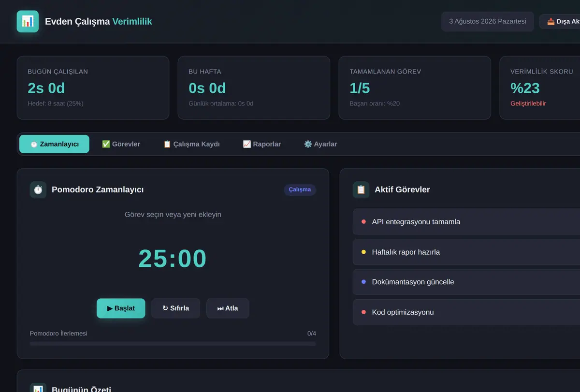Click the stopwatch icon beside Pomodoro Zamanlayıcı
Image resolution: width=580 pixels, height=392 pixels.
click(38, 189)
